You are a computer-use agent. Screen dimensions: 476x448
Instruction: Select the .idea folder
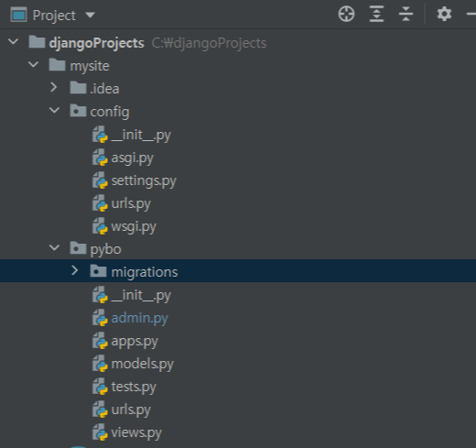click(104, 89)
